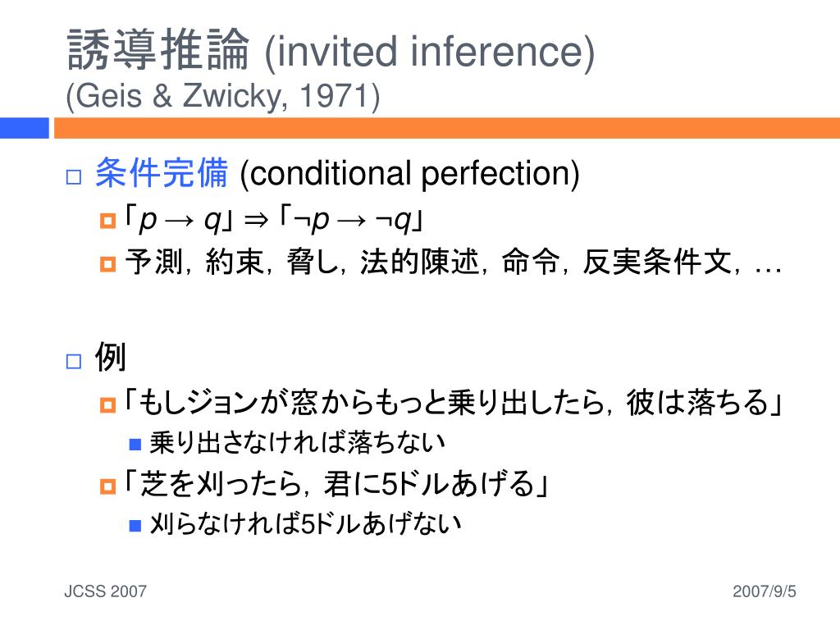Click the orange horizontal divider bar
The height and width of the screenshot is (630, 840).
pos(447,129)
